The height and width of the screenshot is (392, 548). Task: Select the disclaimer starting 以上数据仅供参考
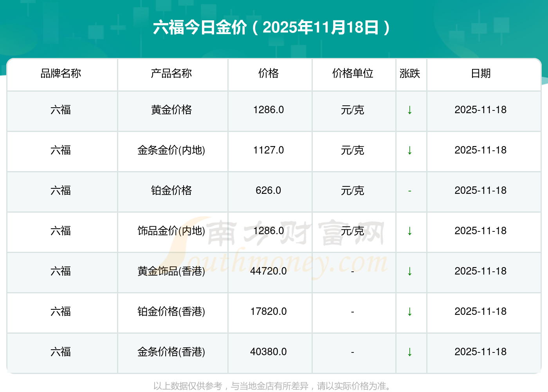(273, 386)
